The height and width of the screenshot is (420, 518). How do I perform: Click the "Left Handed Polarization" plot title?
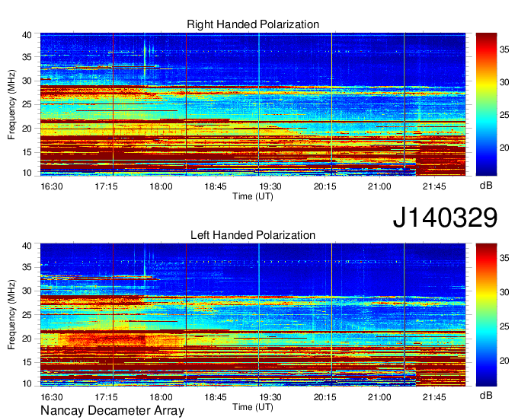(253, 235)
